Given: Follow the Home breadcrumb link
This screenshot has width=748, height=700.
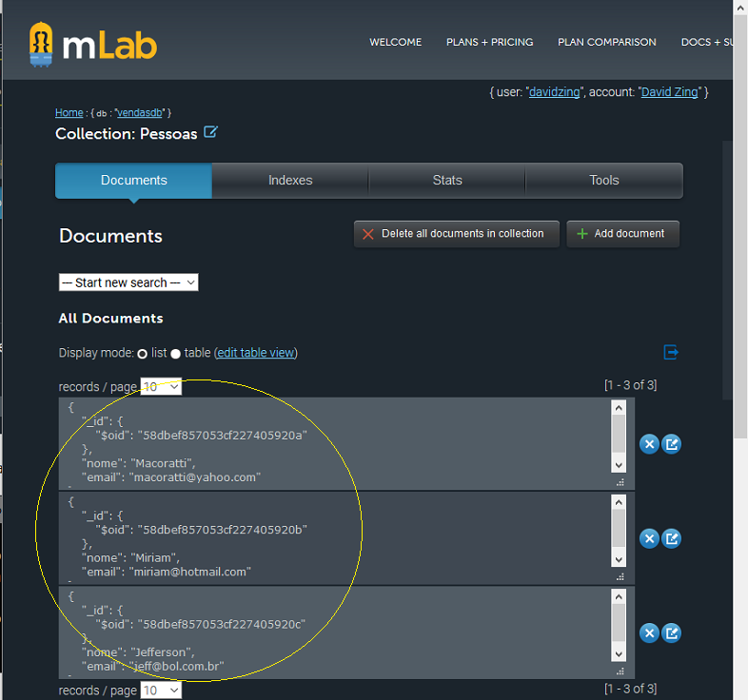Looking at the screenshot, I should [69, 113].
